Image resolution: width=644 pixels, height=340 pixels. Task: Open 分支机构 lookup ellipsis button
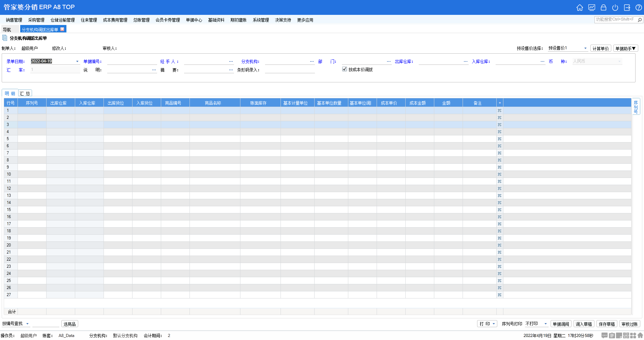(x=312, y=61)
